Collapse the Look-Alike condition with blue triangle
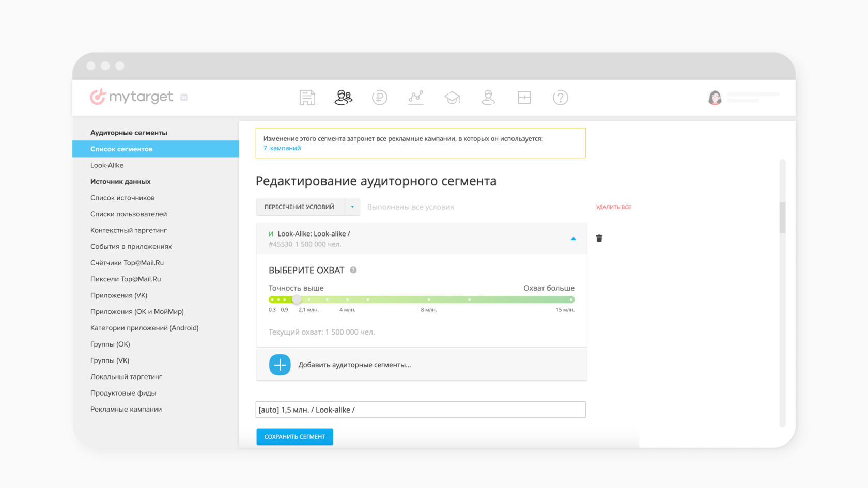Image resolution: width=868 pixels, height=488 pixels. [574, 238]
